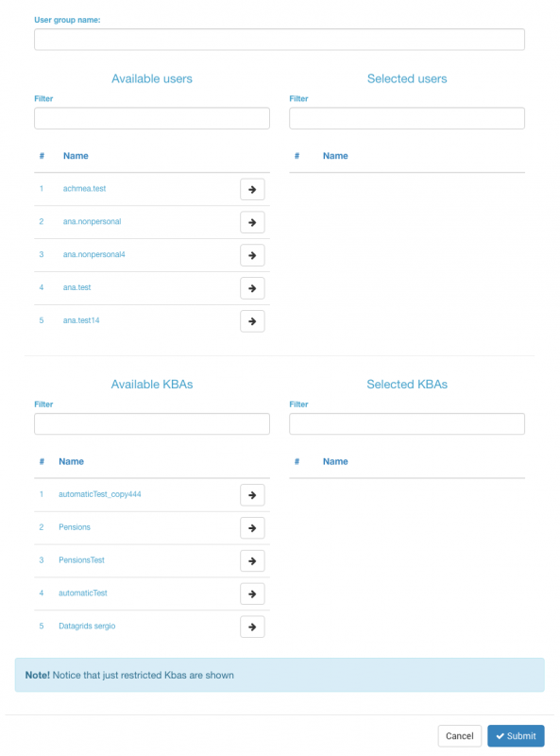Viewport: 560px width, 756px height.
Task: Add automaticTest KBA via arrow icon
Action: point(252,594)
